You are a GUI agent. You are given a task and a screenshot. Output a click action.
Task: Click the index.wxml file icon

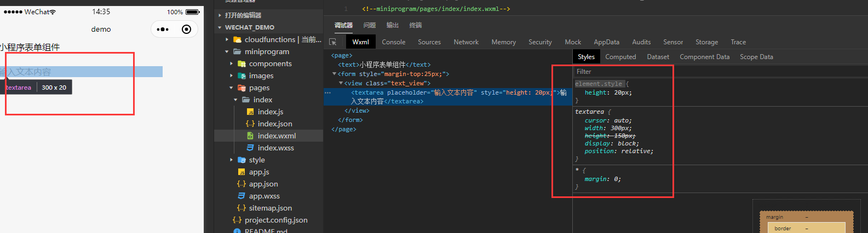tap(250, 136)
